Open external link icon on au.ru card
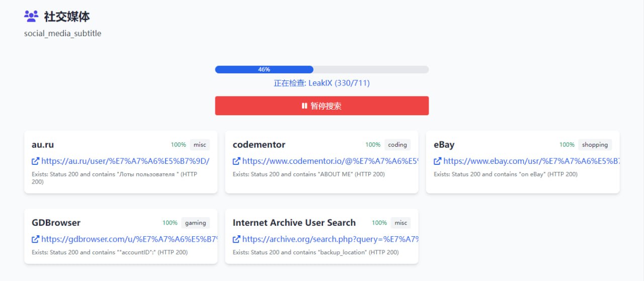Viewport: 644px width, 281px height. [x=35, y=161]
